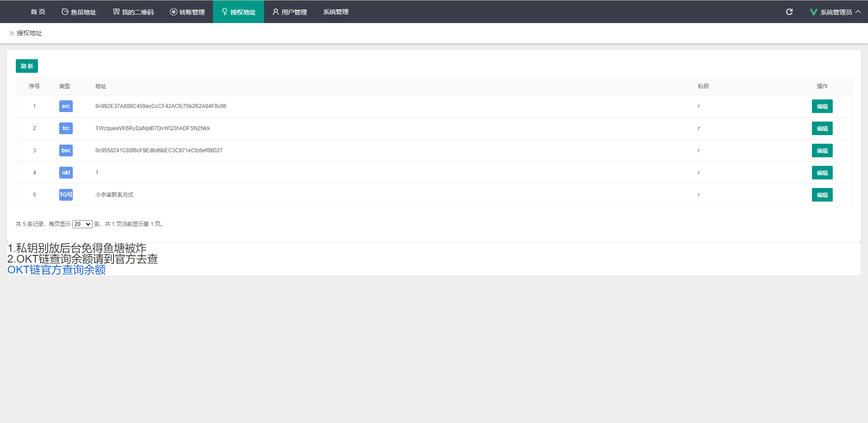Click the breadcrumb double-arrow icon
The height and width of the screenshot is (423, 868).
click(12, 33)
